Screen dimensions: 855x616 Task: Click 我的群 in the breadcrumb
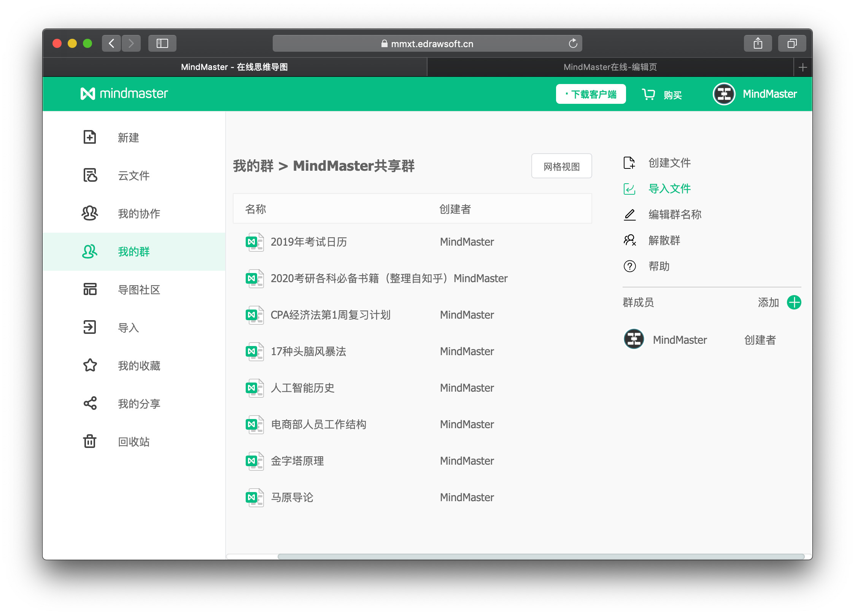[x=253, y=166]
